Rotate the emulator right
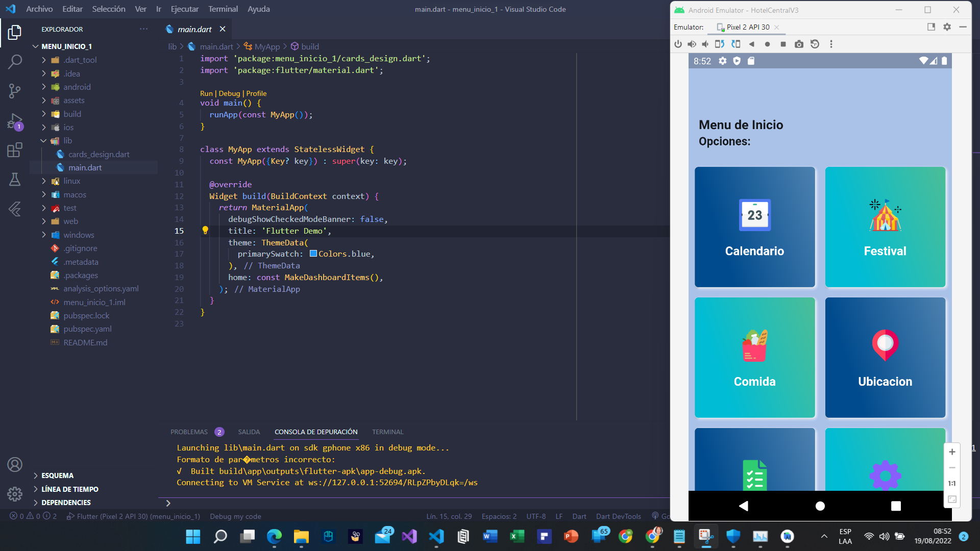980x551 pixels. point(736,44)
